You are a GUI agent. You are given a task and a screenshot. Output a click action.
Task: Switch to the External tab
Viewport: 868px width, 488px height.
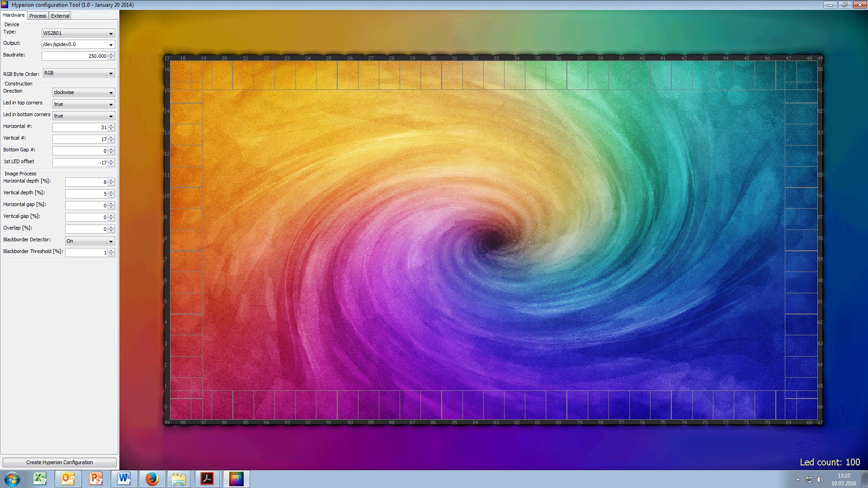(60, 16)
